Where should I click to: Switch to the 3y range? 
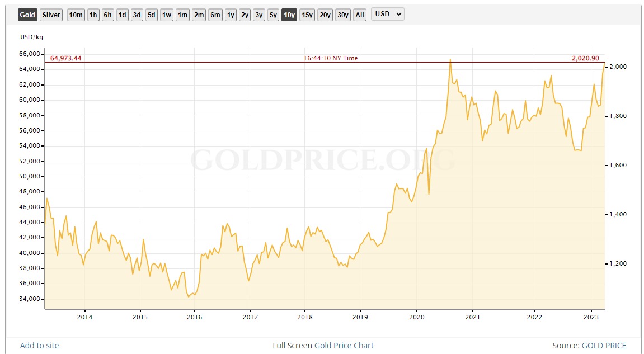point(258,15)
